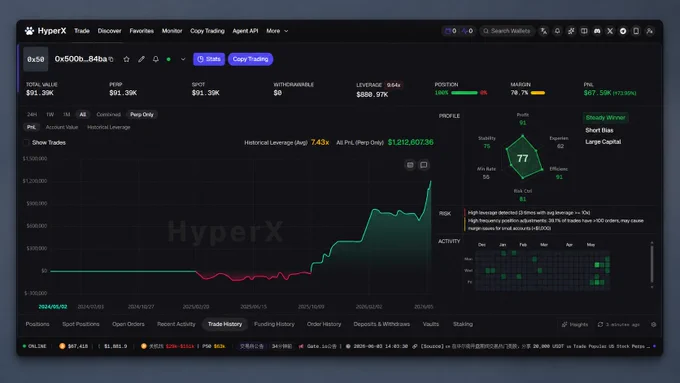Expand wallet chevron next to status dot
Viewport: 680px width, 383px height.
183,59
